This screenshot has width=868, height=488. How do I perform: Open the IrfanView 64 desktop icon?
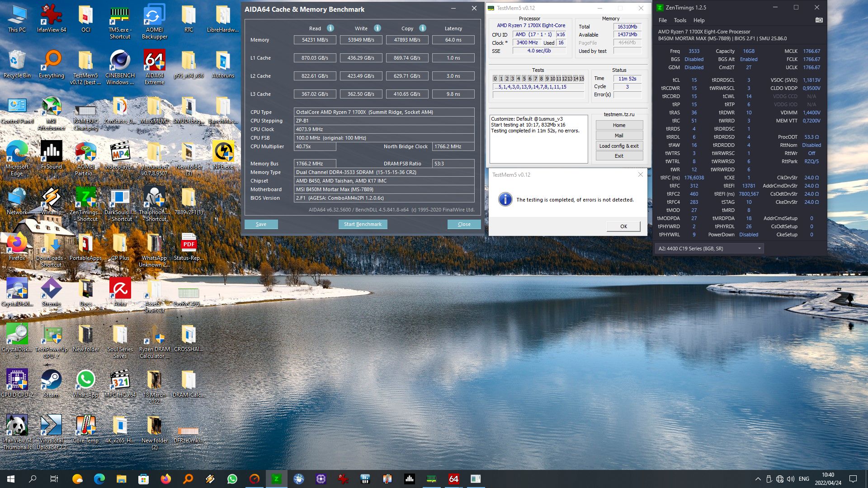[52, 19]
